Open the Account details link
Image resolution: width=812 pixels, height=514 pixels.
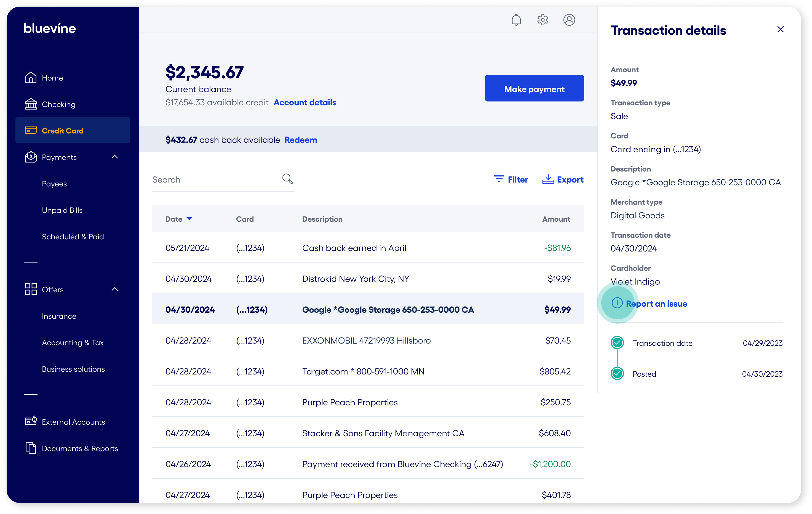[304, 103]
